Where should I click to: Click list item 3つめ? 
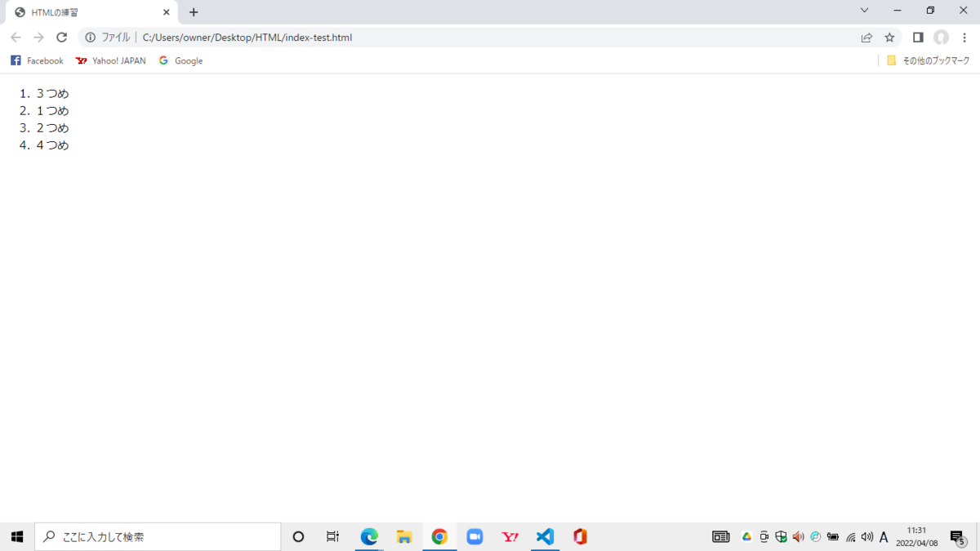(x=52, y=94)
